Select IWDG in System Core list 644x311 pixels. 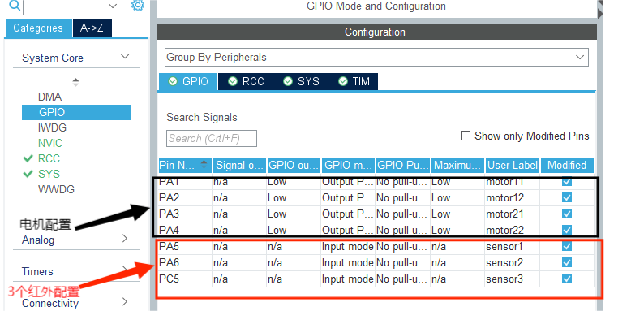click(x=52, y=128)
